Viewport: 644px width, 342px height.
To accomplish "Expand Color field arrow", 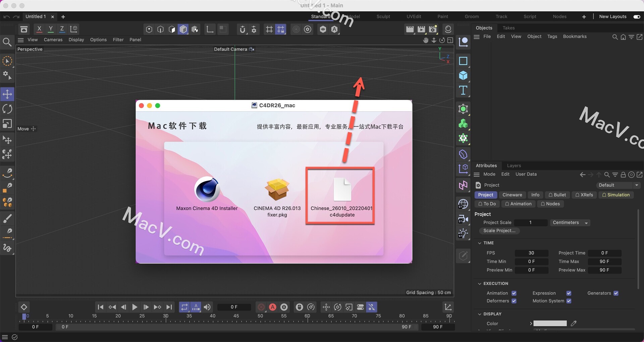I will click(531, 323).
